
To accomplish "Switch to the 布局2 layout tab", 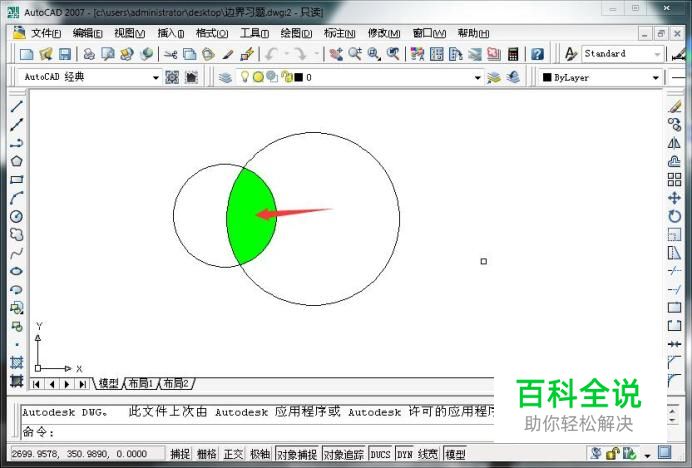I will click(x=176, y=383).
